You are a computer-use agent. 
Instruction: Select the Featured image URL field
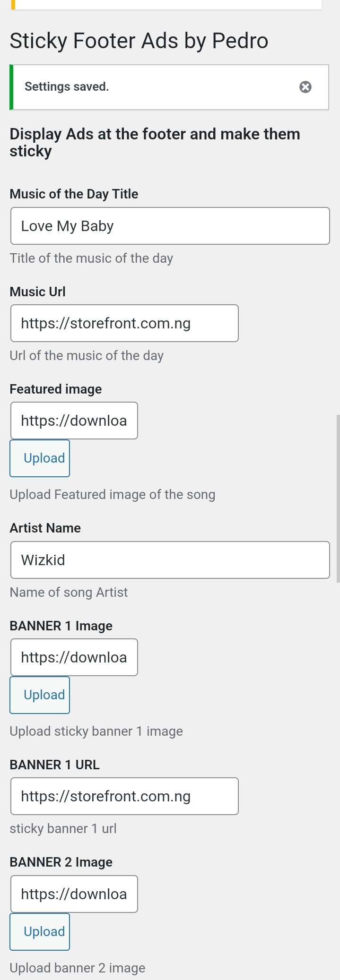[74, 421]
